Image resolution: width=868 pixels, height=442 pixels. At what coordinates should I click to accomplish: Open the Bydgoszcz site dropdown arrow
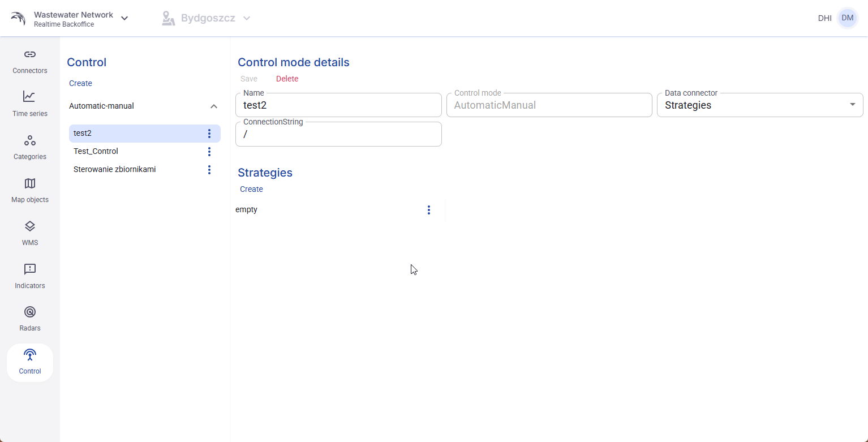pyautogui.click(x=247, y=18)
